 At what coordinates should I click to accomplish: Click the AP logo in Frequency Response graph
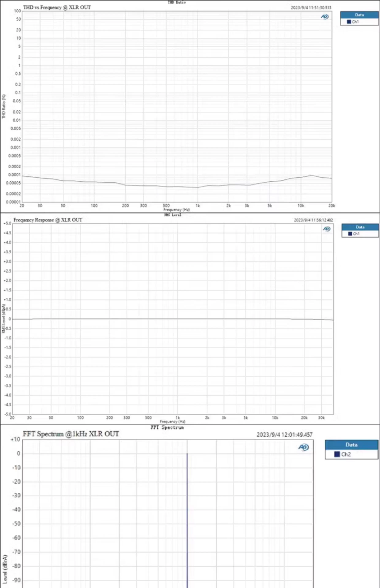327,229
